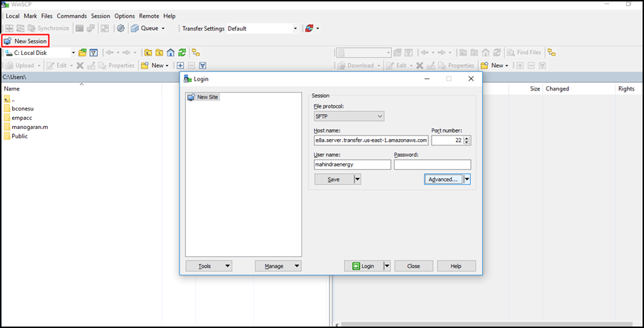
Task: Toggle the local directory tree icon
Action: (x=197, y=53)
